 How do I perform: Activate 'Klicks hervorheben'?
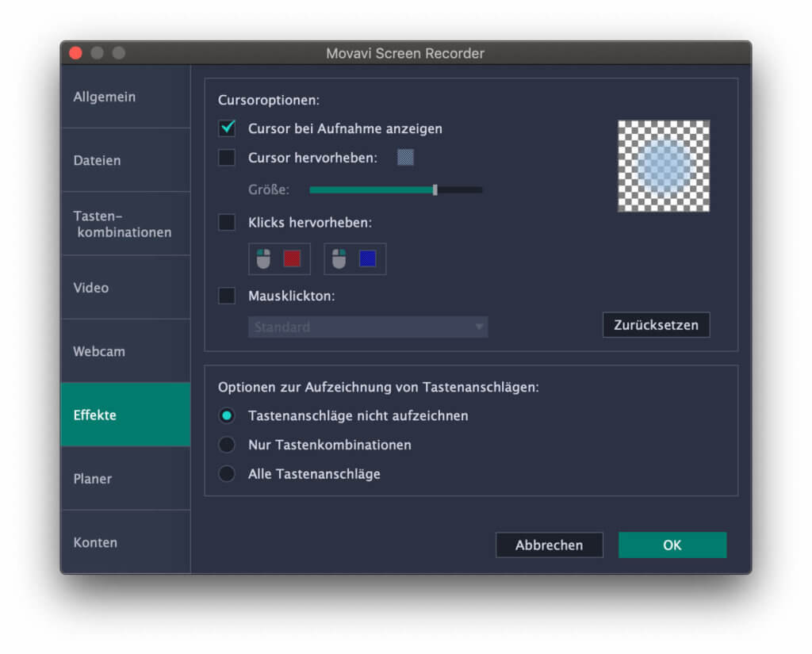[226, 223]
